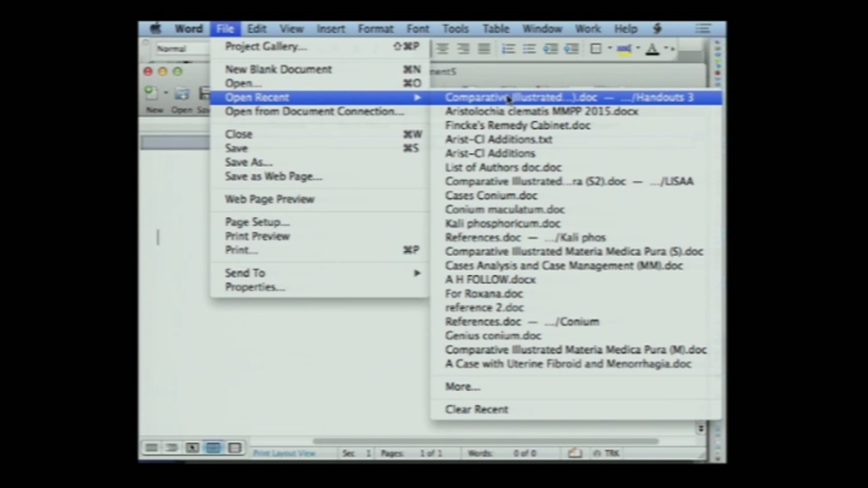Click the borders icon in toolbar

[x=596, y=49]
